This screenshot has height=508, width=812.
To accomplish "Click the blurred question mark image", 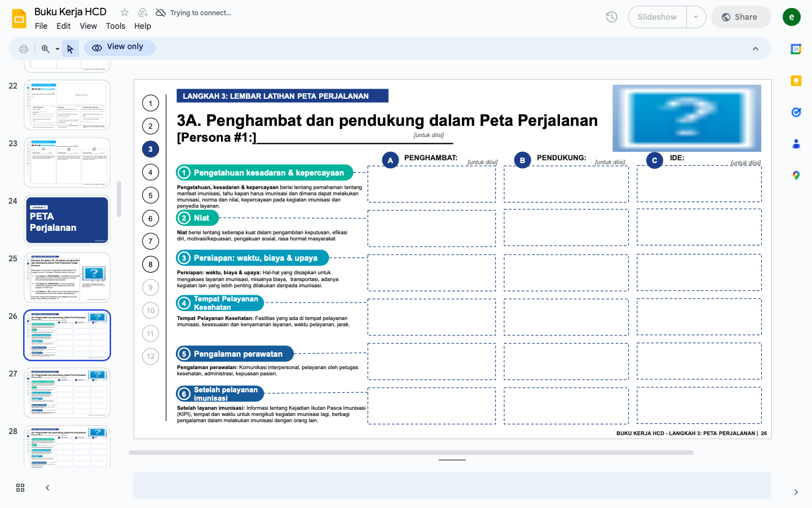I will coord(687,118).
